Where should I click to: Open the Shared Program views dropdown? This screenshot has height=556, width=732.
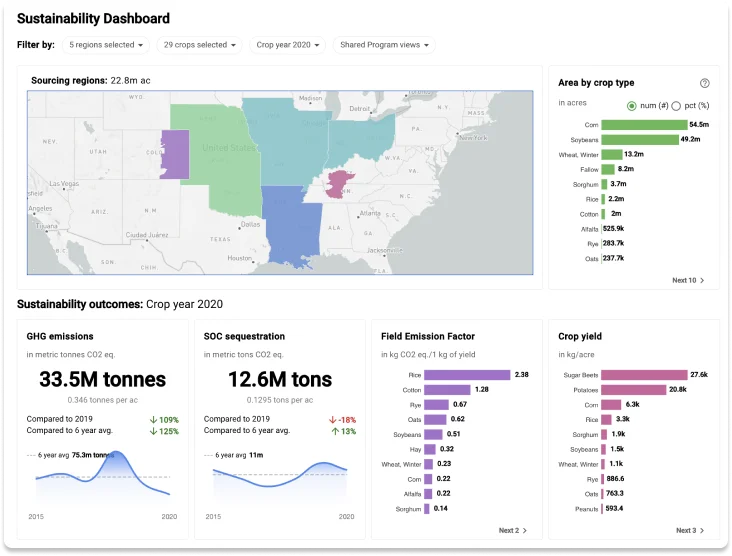pyautogui.click(x=385, y=45)
